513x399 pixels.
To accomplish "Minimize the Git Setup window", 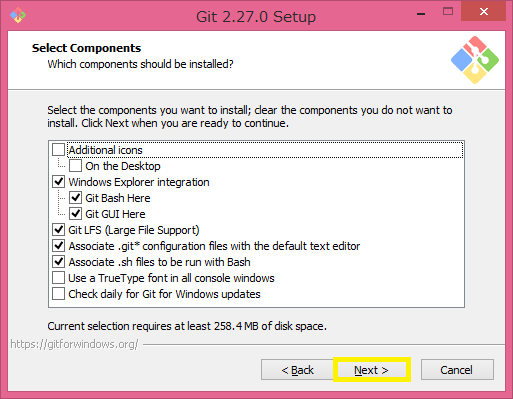I will [421, 13].
